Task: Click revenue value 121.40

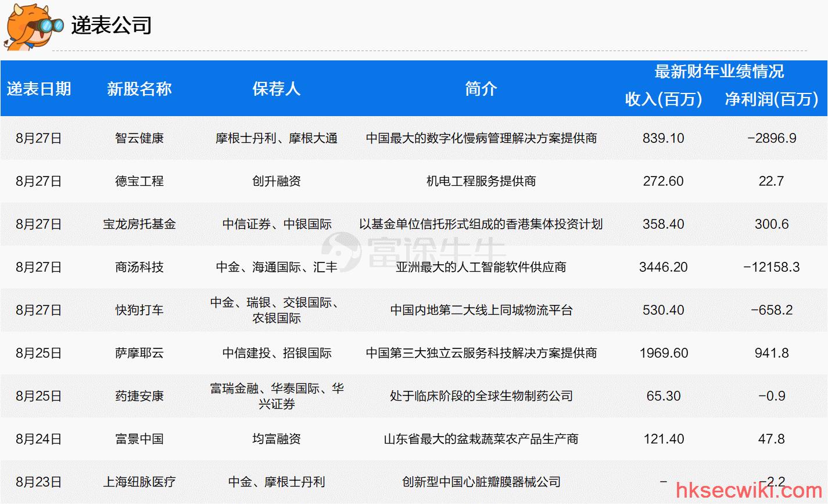Action: point(664,439)
